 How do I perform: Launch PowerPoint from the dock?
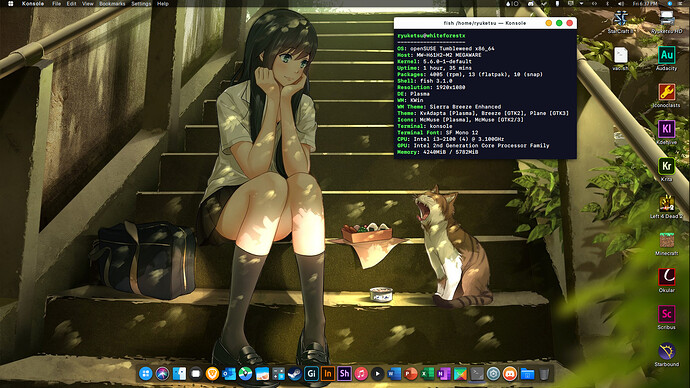click(x=411, y=374)
